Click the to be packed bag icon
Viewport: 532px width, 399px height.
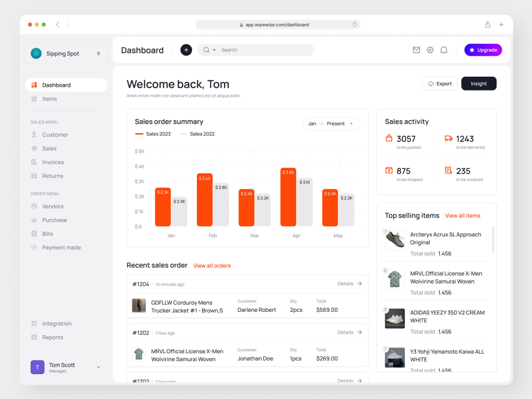click(389, 138)
